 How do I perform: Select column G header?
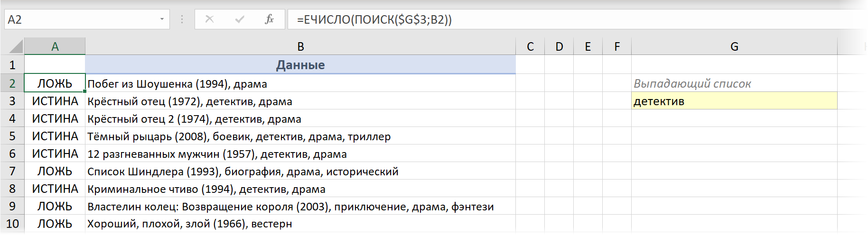coord(734,46)
